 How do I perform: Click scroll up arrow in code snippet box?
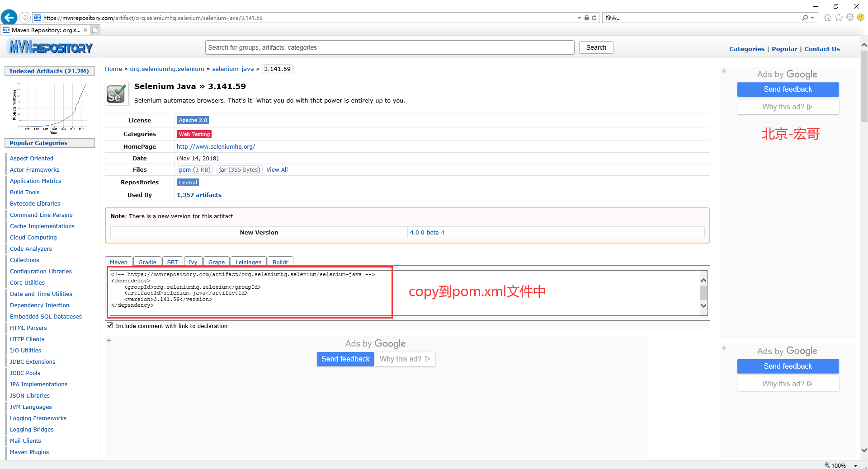tap(703, 280)
